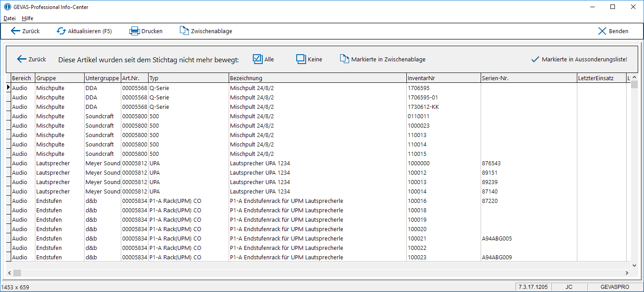This screenshot has height=292, width=644.
Task: Click the Keine deselect-all box
Action: [301, 59]
